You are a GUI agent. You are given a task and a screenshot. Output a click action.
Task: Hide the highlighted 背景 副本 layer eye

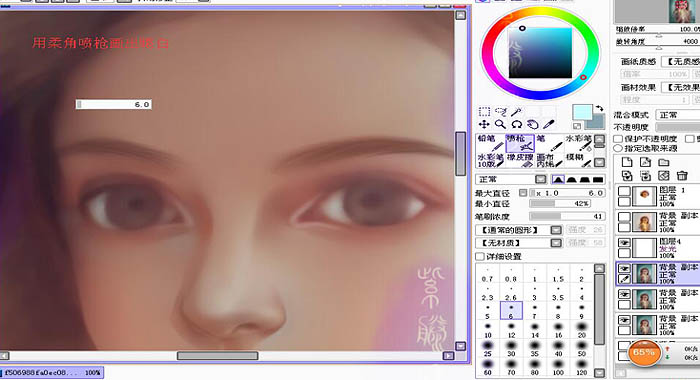624,268
